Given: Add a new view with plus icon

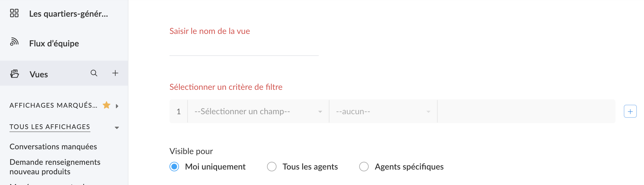Looking at the screenshot, I should click(115, 73).
